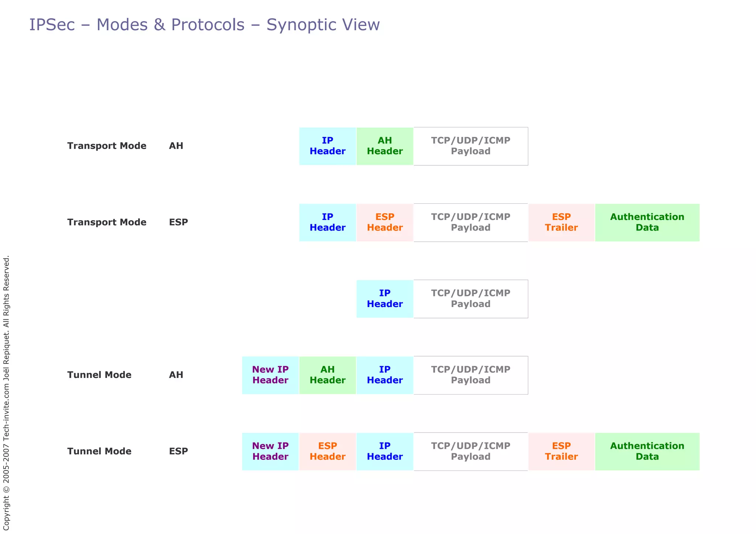Select the AH Header box in Tunnel Mode row
Viewport: 756px width, 534px height.
pos(327,375)
